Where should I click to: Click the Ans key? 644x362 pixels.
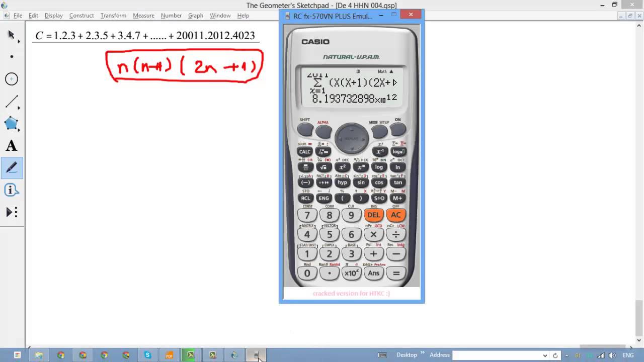click(373, 274)
